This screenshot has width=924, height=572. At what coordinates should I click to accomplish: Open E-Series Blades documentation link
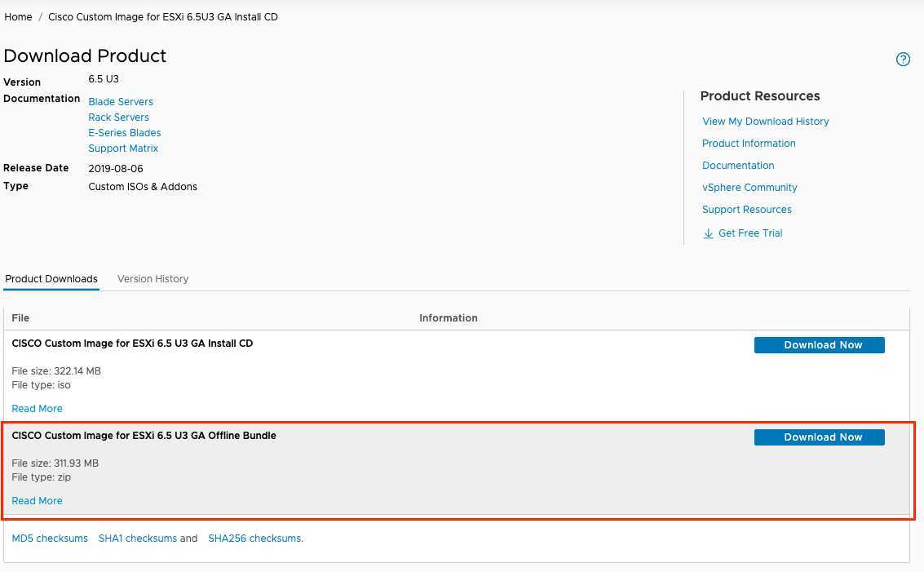pyautogui.click(x=124, y=133)
